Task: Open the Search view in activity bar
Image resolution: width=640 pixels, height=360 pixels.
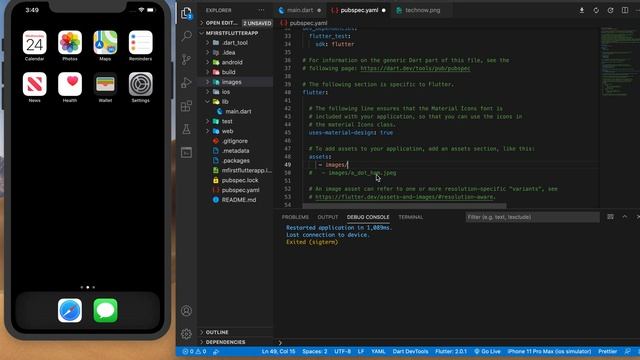Action: pos(187,36)
